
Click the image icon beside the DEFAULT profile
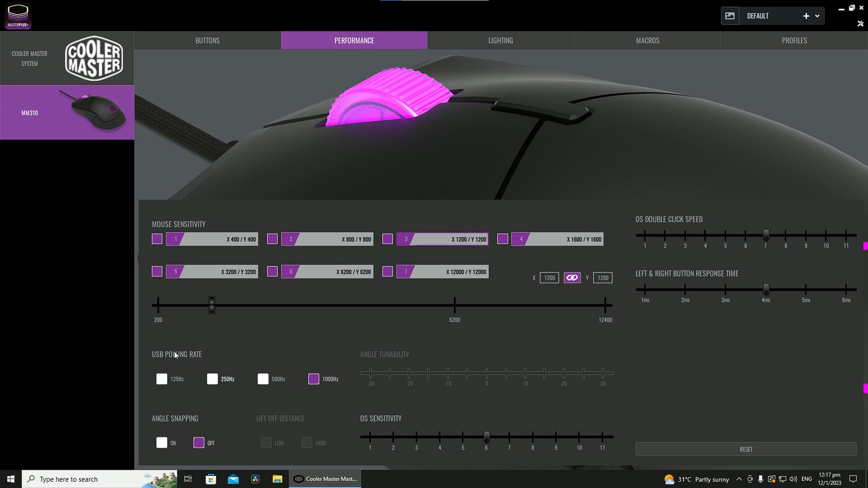pos(730,15)
